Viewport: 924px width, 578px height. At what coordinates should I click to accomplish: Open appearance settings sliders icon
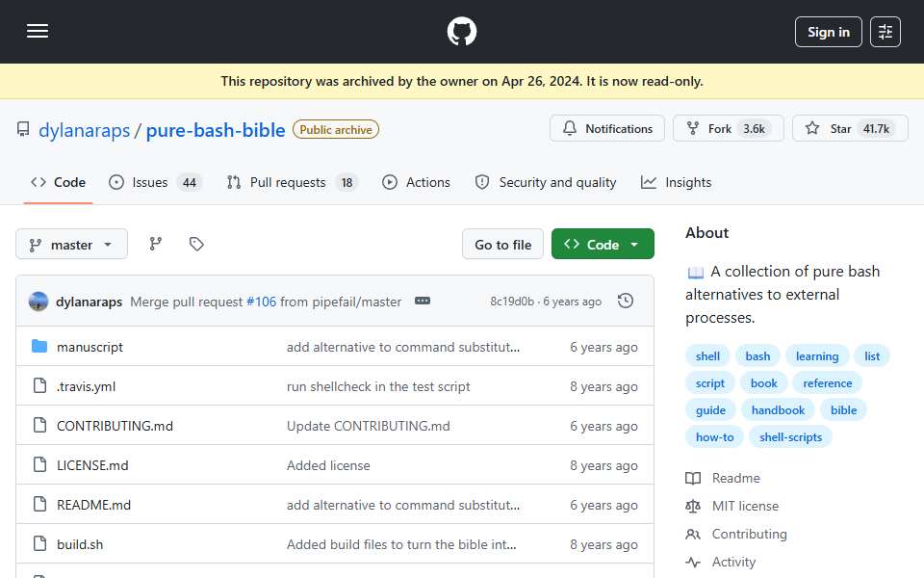click(885, 32)
